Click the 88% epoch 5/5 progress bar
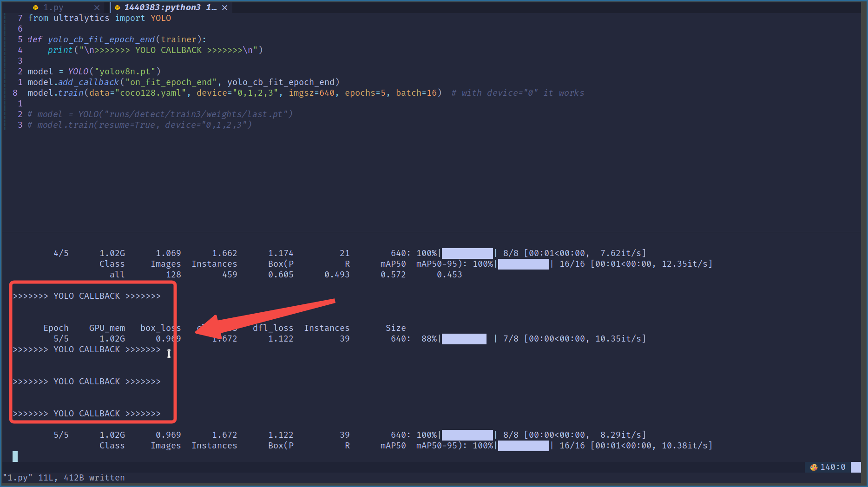The image size is (868, 487). point(463,339)
